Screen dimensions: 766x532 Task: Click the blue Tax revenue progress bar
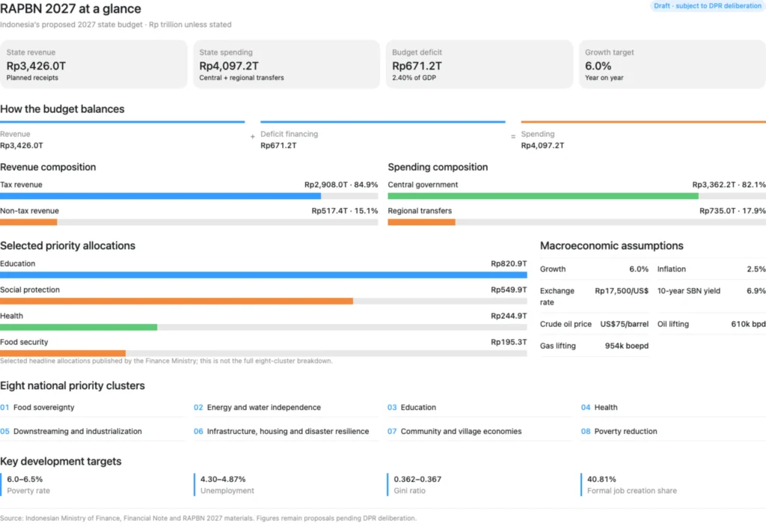pyautogui.click(x=160, y=196)
